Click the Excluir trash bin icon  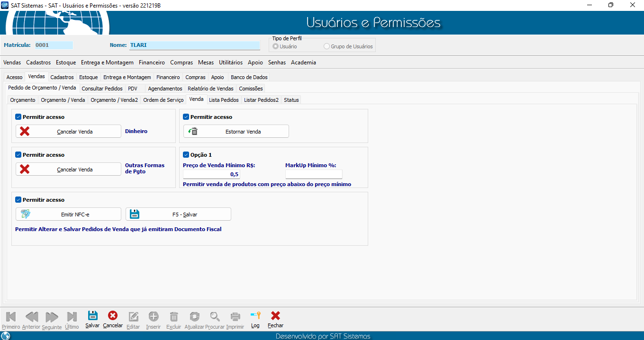(x=174, y=316)
